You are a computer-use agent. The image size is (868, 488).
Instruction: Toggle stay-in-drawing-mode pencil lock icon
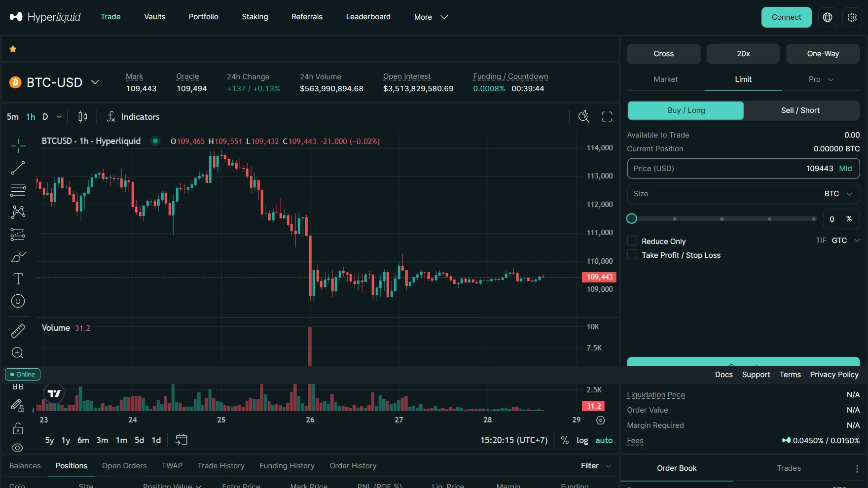pos(18,406)
